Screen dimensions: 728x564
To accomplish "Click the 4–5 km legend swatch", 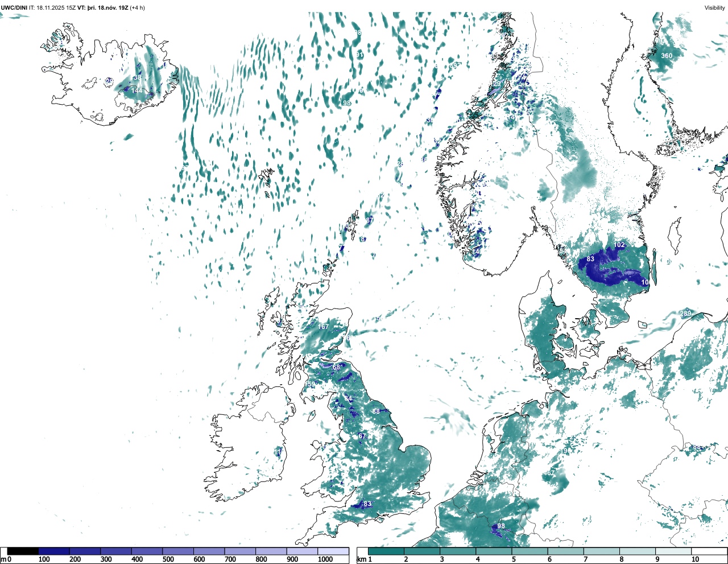I will click(494, 551).
